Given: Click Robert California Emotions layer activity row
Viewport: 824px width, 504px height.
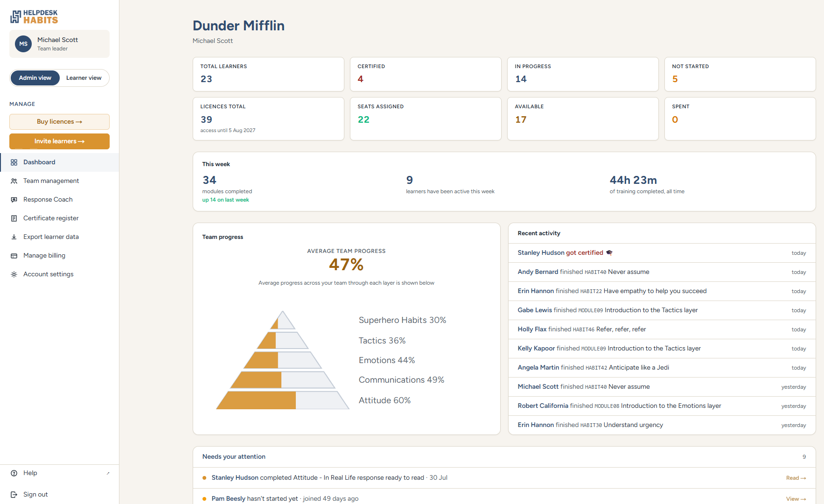Looking at the screenshot, I should coord(662,406).
